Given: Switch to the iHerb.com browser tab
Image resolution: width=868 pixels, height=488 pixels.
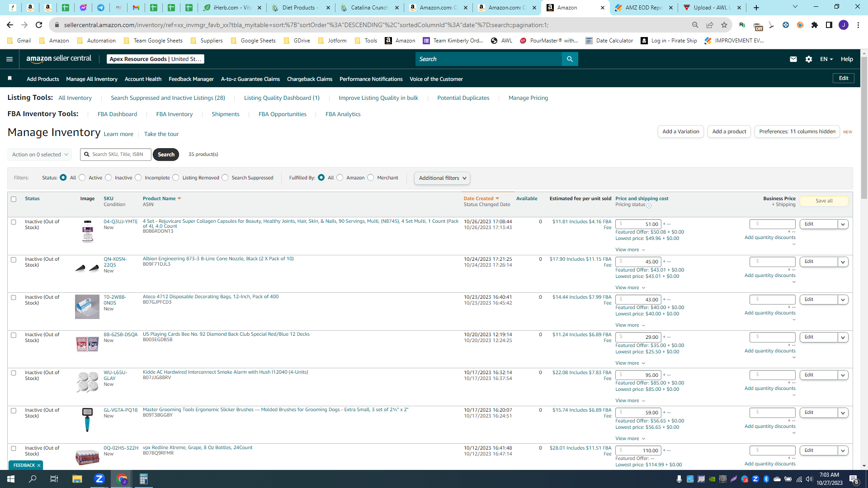Looking at the screenshot, I should coord(232,8).
